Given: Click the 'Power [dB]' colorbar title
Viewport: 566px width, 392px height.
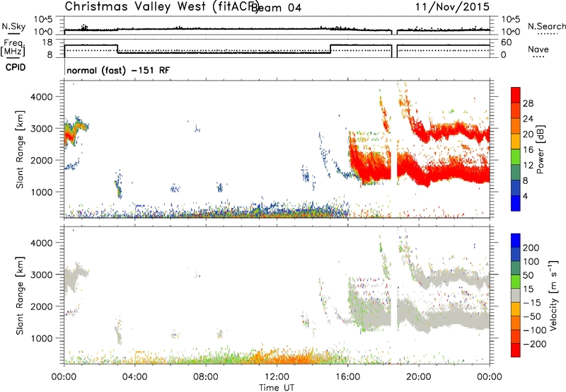Looking at the screenshot, I should coord(540,149).
